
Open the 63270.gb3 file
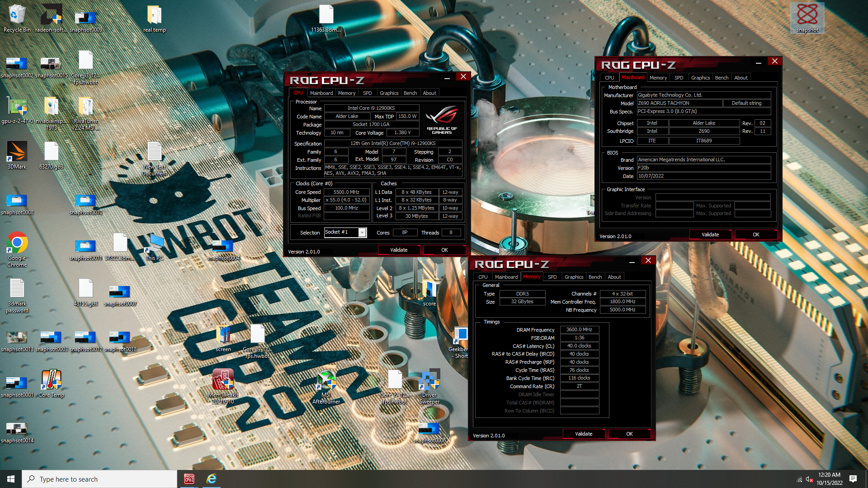tap(51, 155)
